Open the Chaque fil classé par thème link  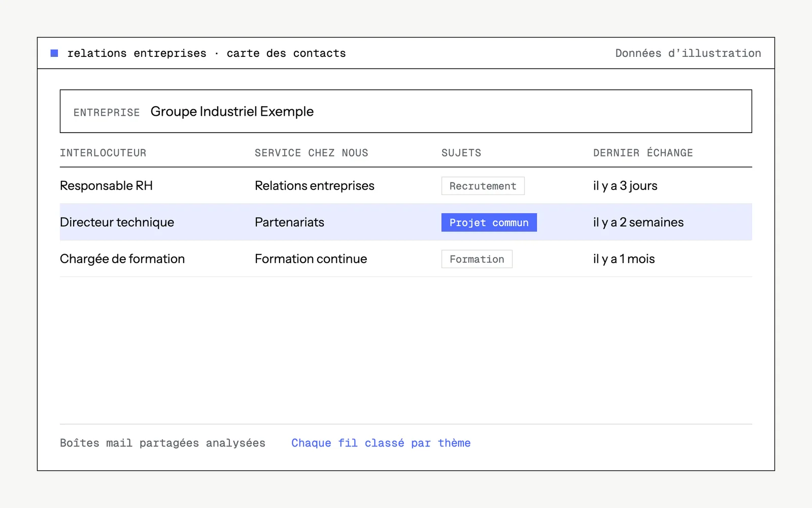point(381,443)
